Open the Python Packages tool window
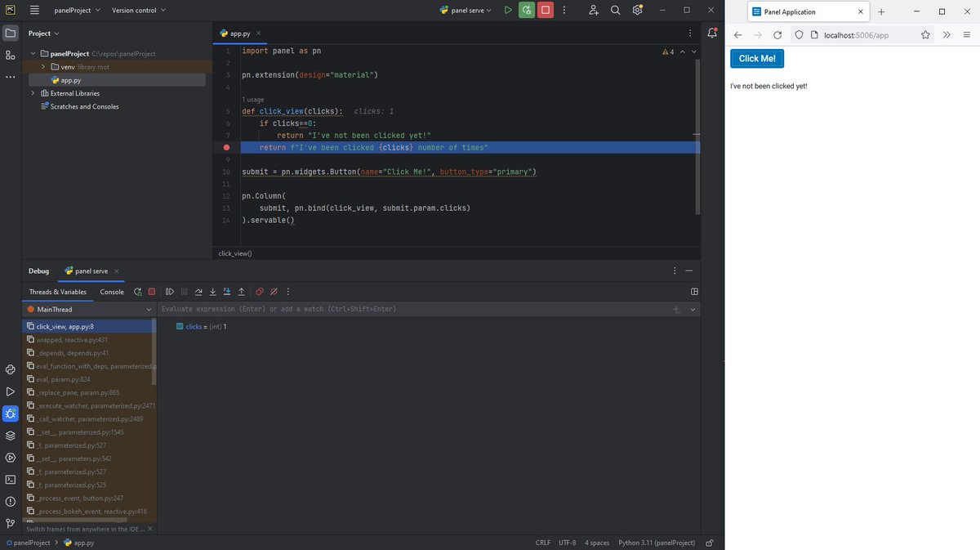Viewport: 980px width, 550px height. point(11,370)
